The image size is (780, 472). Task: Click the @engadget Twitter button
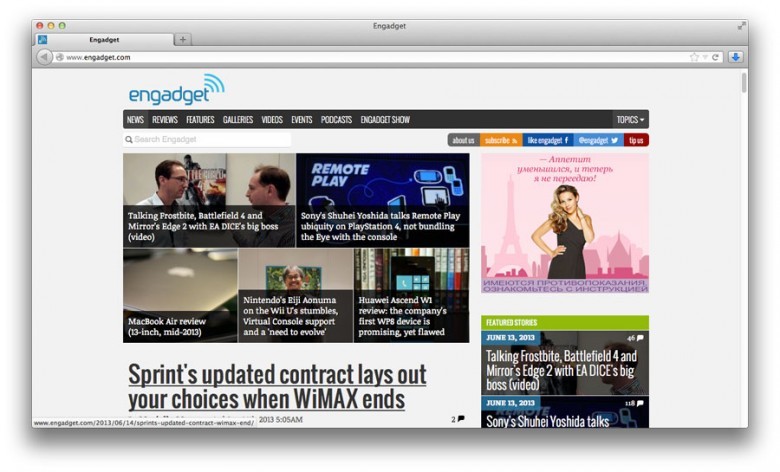pos(598,140)
